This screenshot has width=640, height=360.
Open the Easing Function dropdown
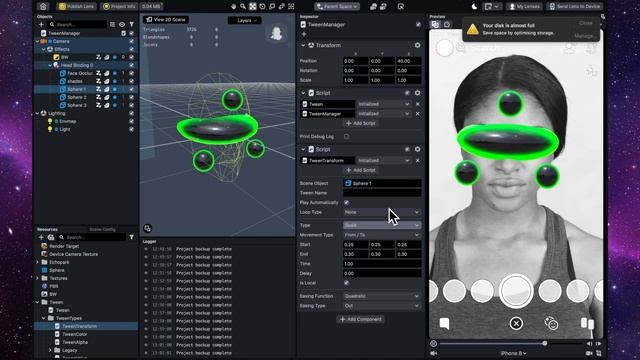[x=382, y=296]
